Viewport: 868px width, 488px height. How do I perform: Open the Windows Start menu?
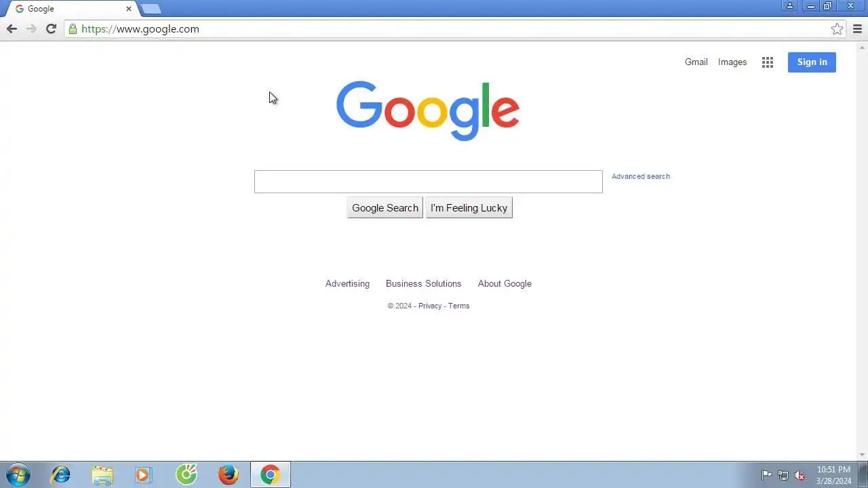[18, 474]
